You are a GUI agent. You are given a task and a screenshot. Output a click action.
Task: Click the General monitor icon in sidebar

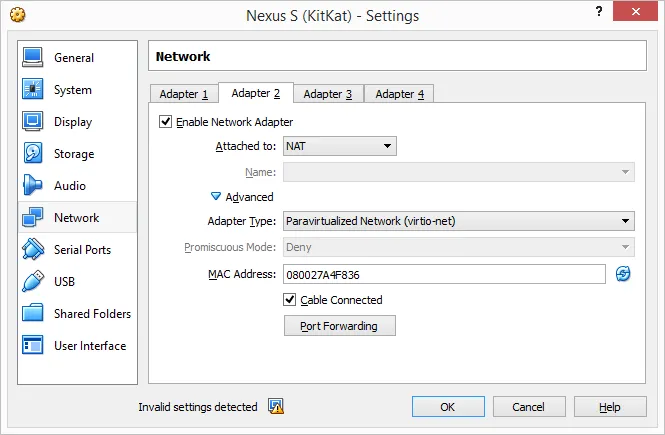coord(33,57)
